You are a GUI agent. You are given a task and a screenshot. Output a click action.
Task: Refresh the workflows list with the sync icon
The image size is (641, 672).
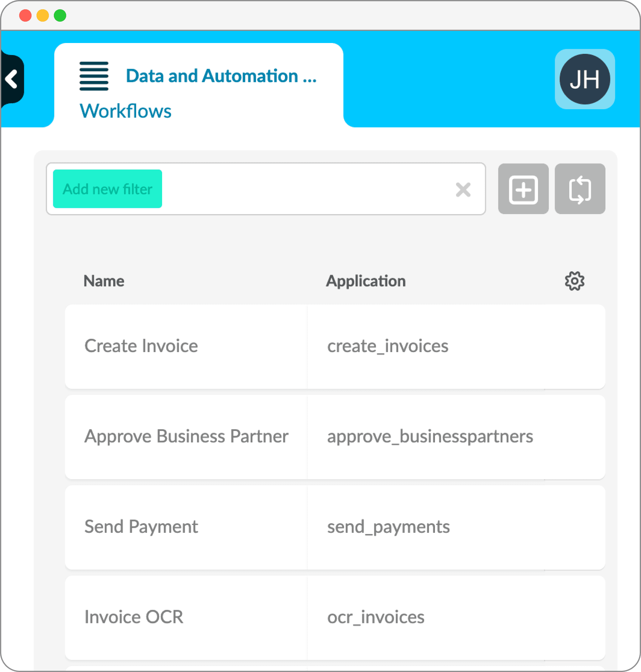[580, 189]
